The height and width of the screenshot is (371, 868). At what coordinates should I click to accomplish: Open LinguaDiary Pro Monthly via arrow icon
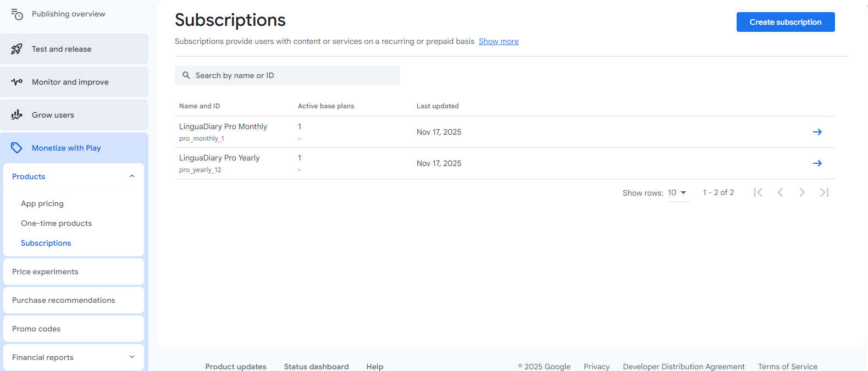click(817, 132)
